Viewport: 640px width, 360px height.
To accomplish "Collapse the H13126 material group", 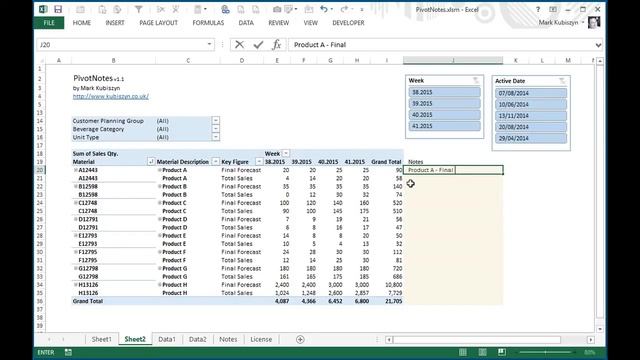I will (x=76, y=284).
